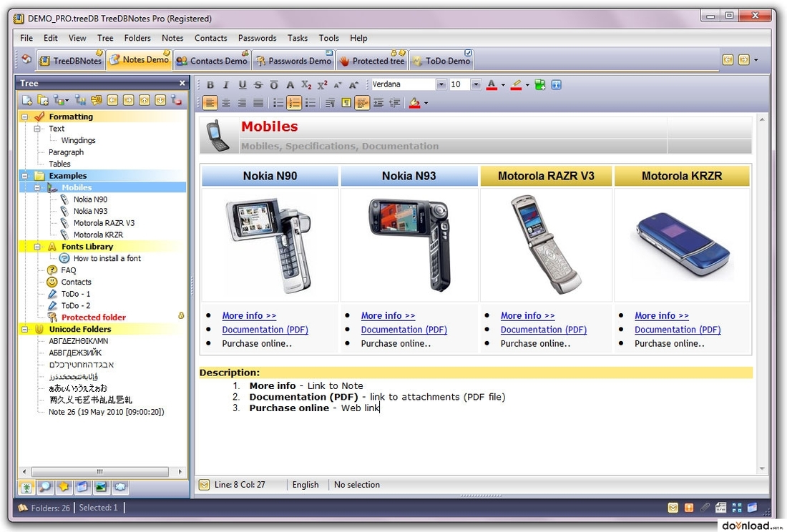
Task: Open Motorola KRZR Documentation (PDF) link
Action: (x=678, y=330)
